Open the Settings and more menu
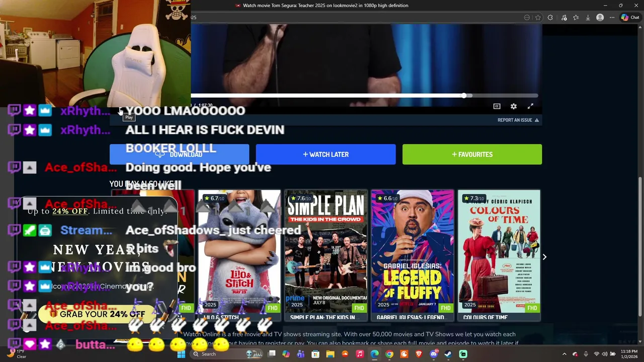This screenshot has height=362, width=644. click(x=612, y=17)
